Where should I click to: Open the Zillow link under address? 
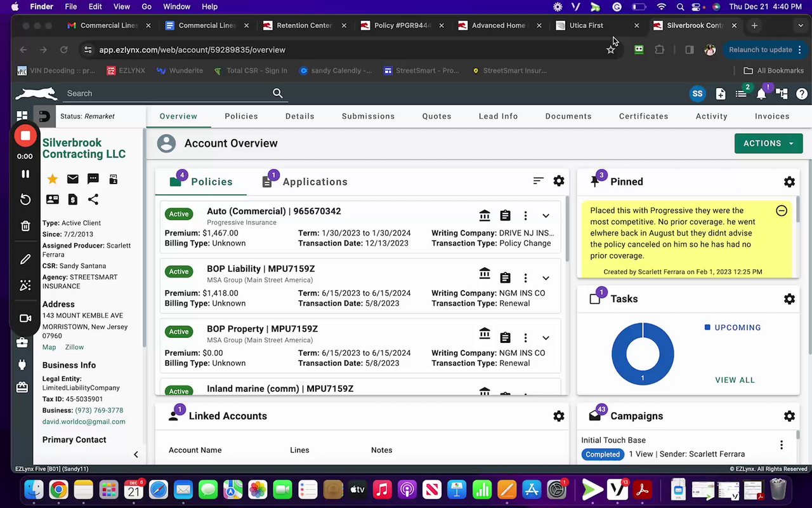74,347
